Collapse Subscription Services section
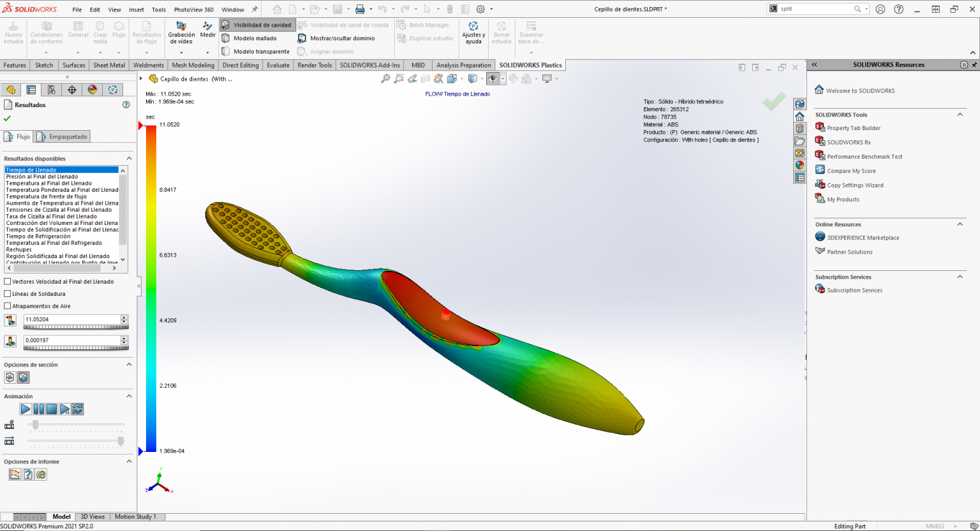 960,277
